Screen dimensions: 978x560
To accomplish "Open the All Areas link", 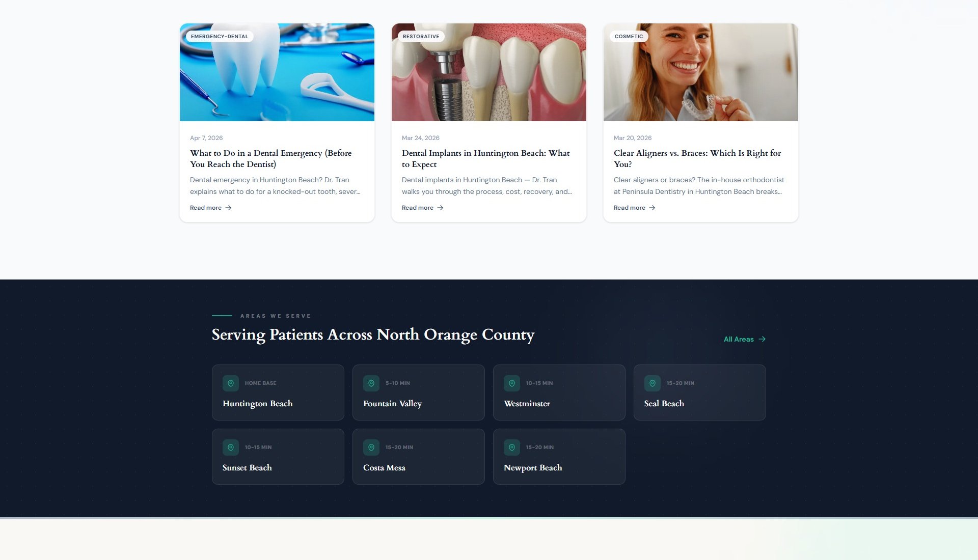I will pyautogui.click(x=745, y=339).
